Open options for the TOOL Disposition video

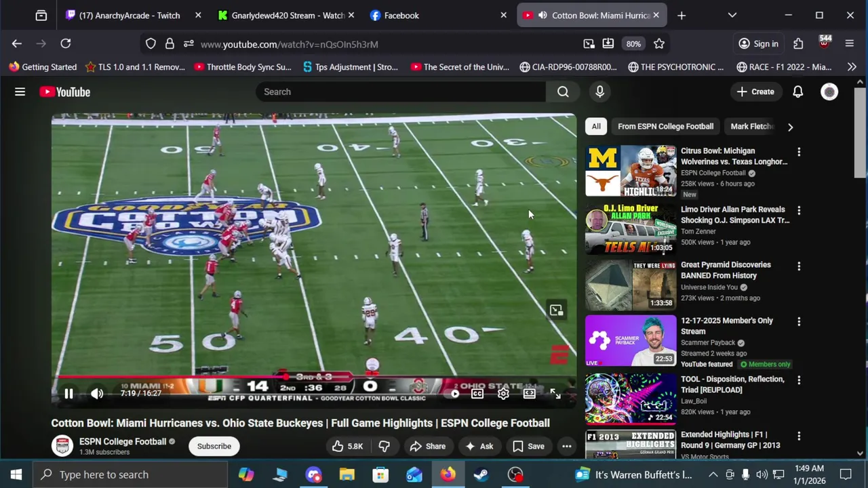click(799, 380)
